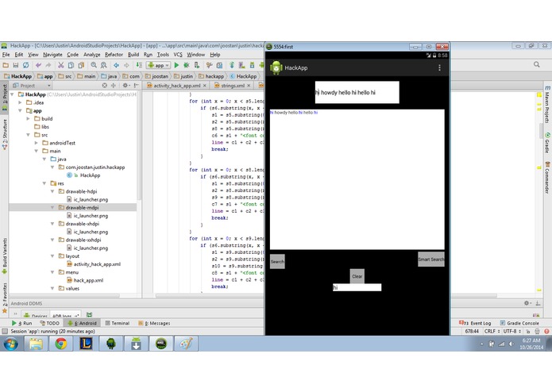Click the Attach debugger device icon
Viewport: 552px width, 392px height.
(x=197, y=65)
